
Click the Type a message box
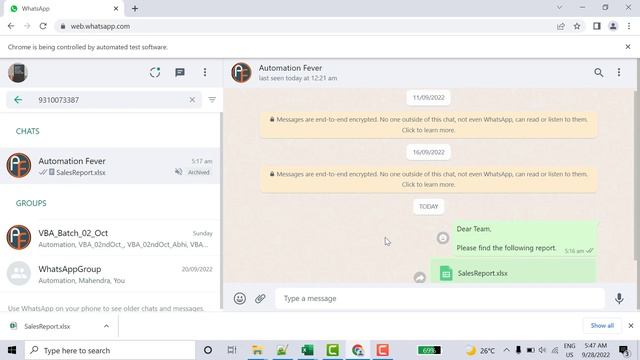click(x=440, y=298)
